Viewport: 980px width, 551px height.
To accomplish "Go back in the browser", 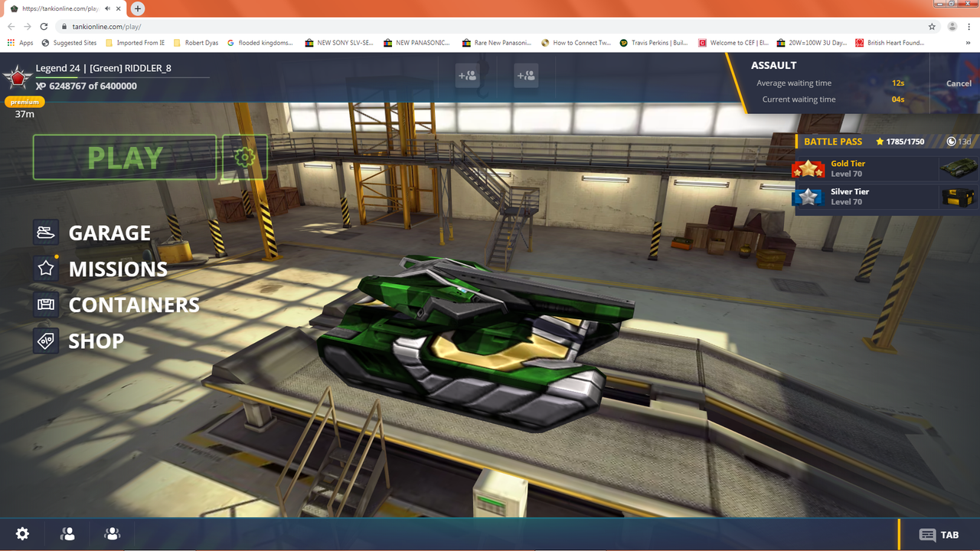I will click(x=11, y=26).
